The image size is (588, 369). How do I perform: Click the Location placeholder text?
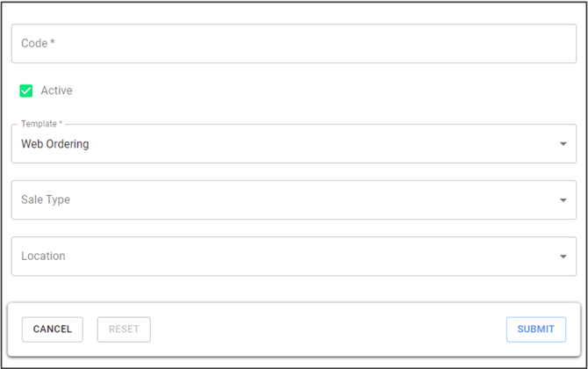(44, 257)
